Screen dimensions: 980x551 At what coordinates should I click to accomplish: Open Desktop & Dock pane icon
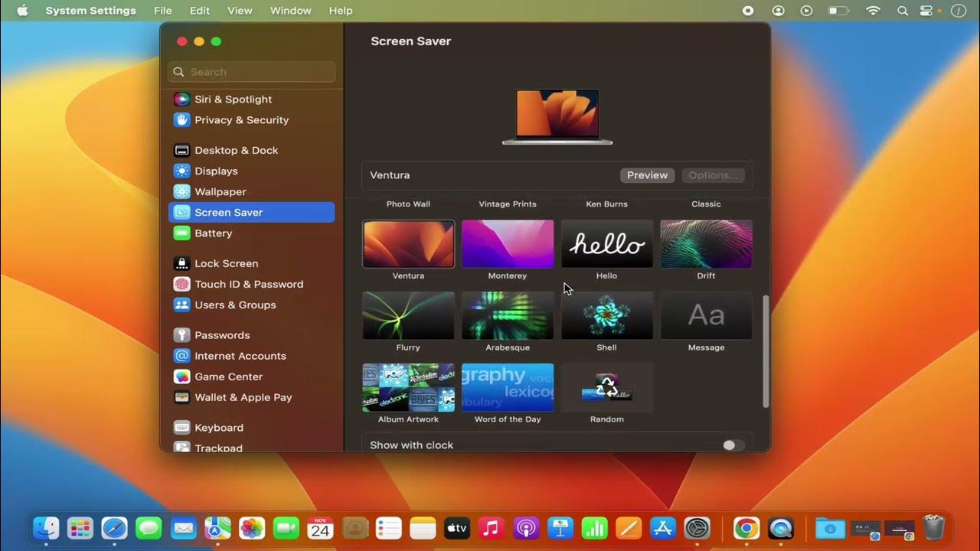(x=181, y=151)
